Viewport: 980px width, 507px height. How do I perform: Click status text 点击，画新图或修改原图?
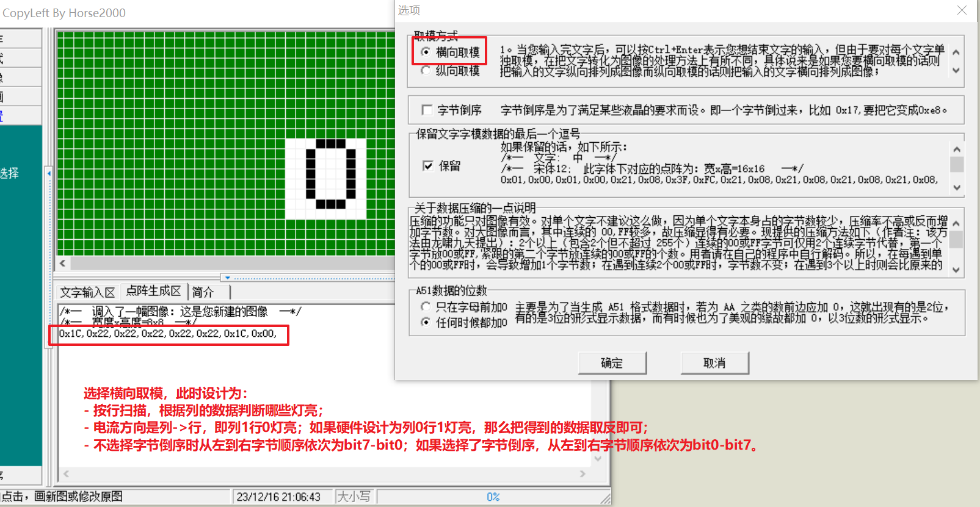tap(62, 497)
